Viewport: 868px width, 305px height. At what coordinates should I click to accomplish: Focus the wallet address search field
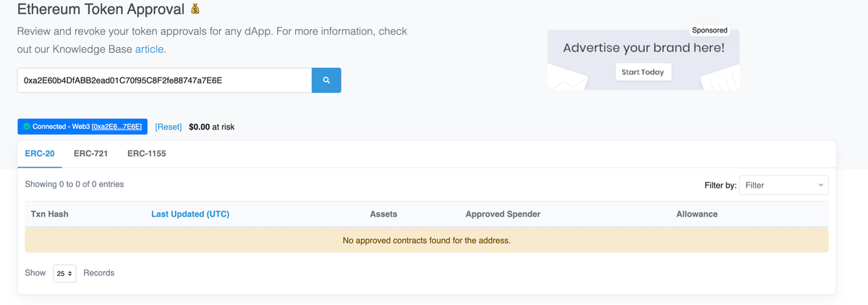(x=164, y=80)
